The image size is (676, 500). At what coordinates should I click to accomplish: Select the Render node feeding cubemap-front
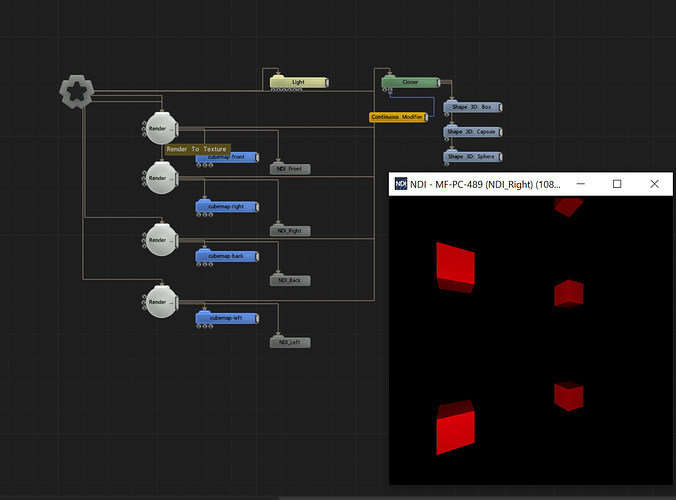pos(161,128)
